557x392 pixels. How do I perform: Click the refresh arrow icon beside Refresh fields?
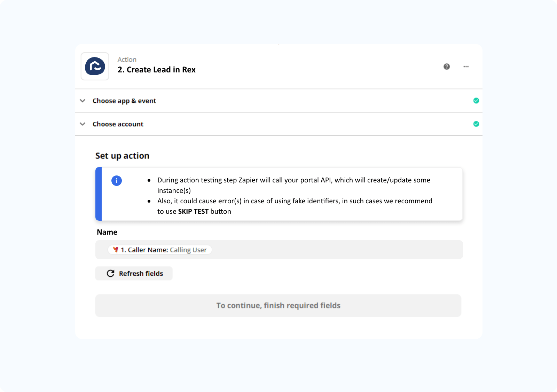click(110, 273)
